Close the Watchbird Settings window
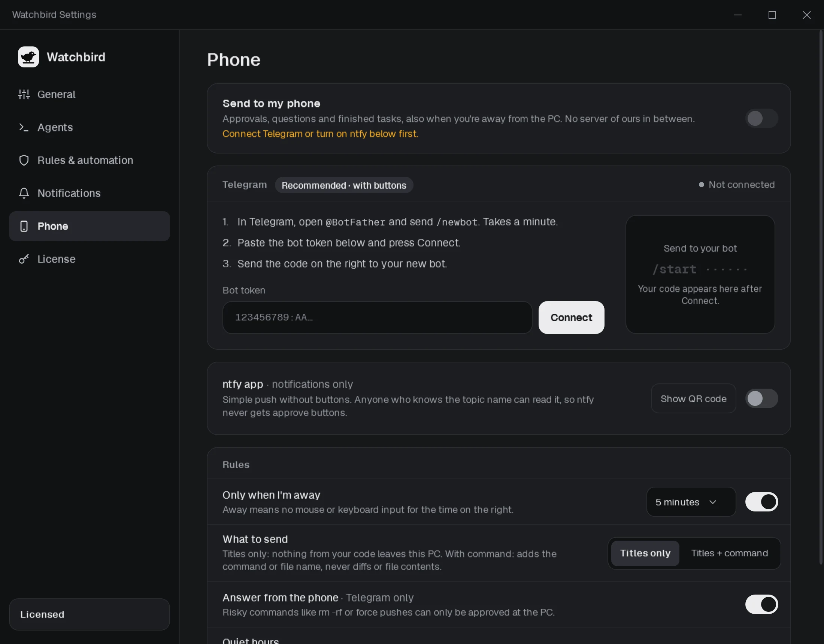 [x=806, y=15]
